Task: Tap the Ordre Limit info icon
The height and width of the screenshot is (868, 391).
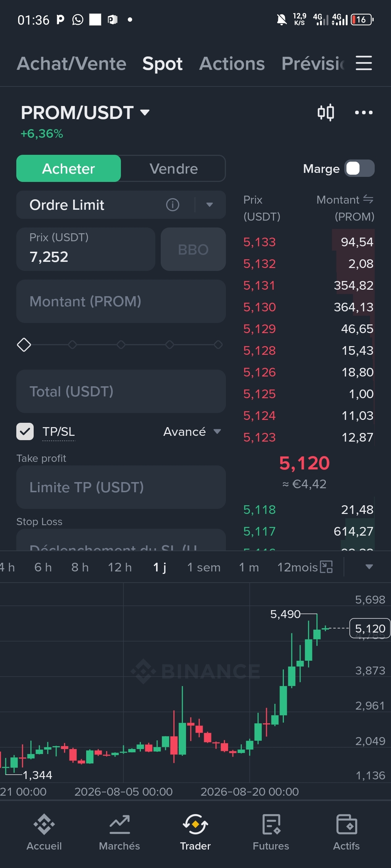Action: point(172,205)
